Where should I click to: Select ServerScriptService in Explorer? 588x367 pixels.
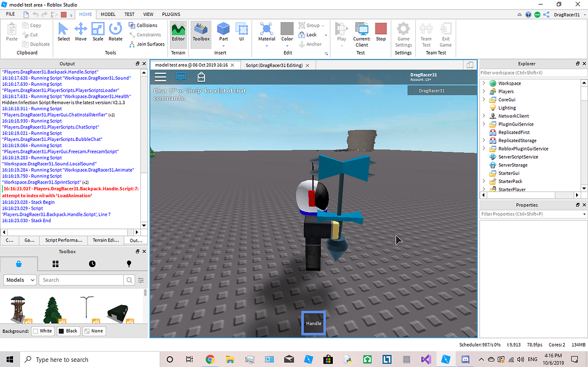(518, 157)
